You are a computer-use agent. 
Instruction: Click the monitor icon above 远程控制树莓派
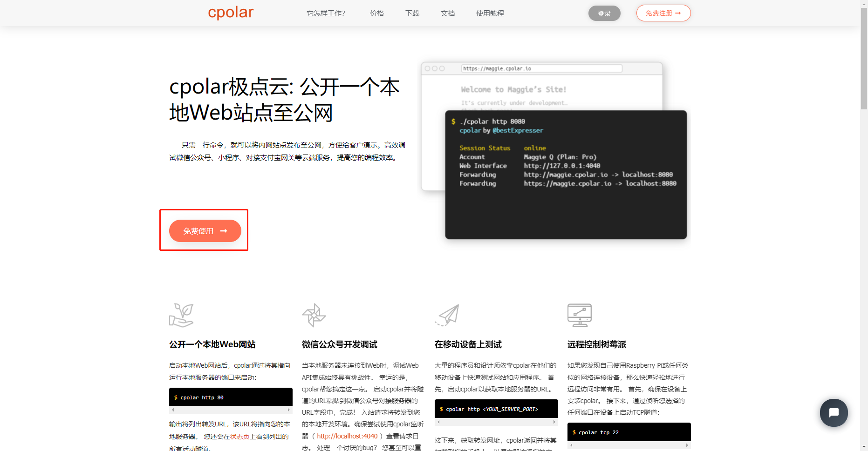pos(580,315)
